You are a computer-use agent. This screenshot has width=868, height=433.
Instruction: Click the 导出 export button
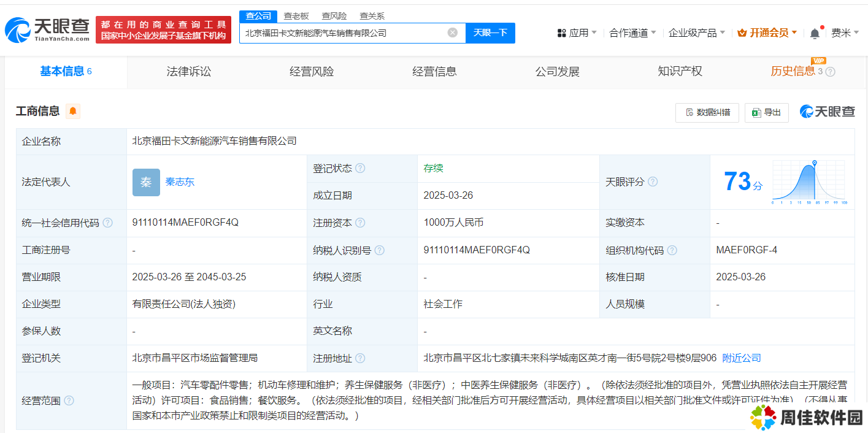pos(767,112)
